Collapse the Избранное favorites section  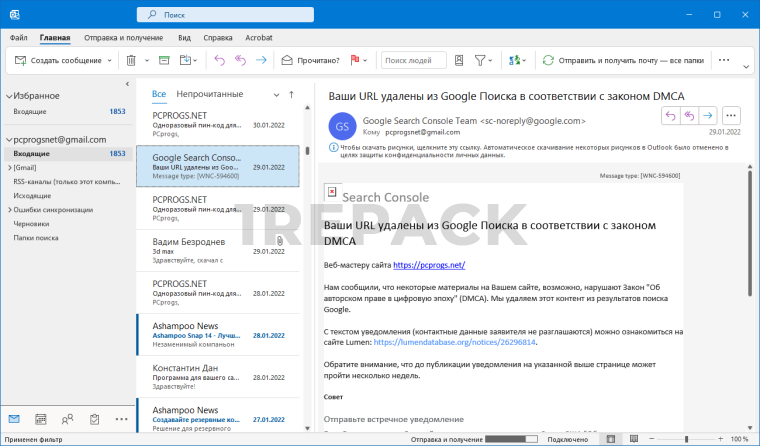pos(8,95)
